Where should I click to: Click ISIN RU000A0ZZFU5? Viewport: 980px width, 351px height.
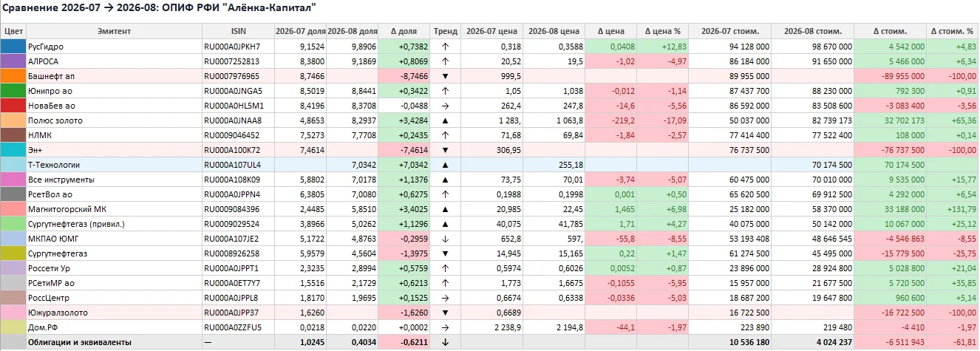[x=233, y=327]
